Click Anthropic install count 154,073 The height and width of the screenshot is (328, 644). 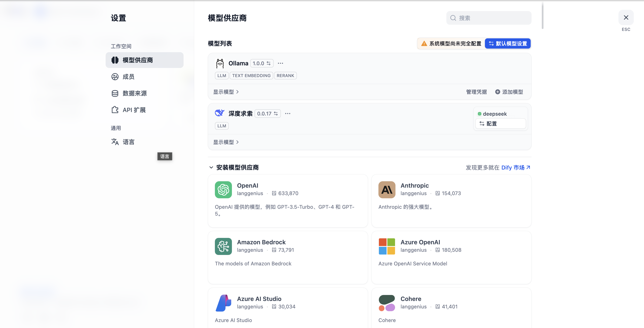tap(451, 193)
